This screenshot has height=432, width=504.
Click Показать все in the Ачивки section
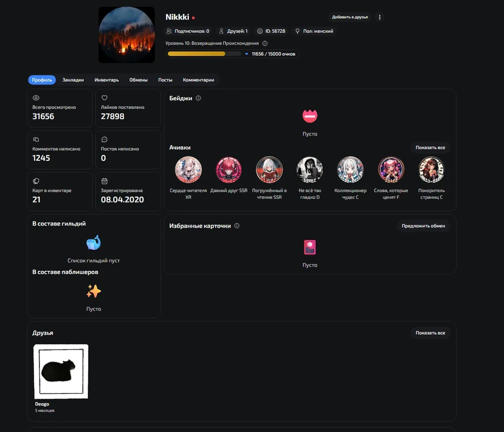(430, 147)
